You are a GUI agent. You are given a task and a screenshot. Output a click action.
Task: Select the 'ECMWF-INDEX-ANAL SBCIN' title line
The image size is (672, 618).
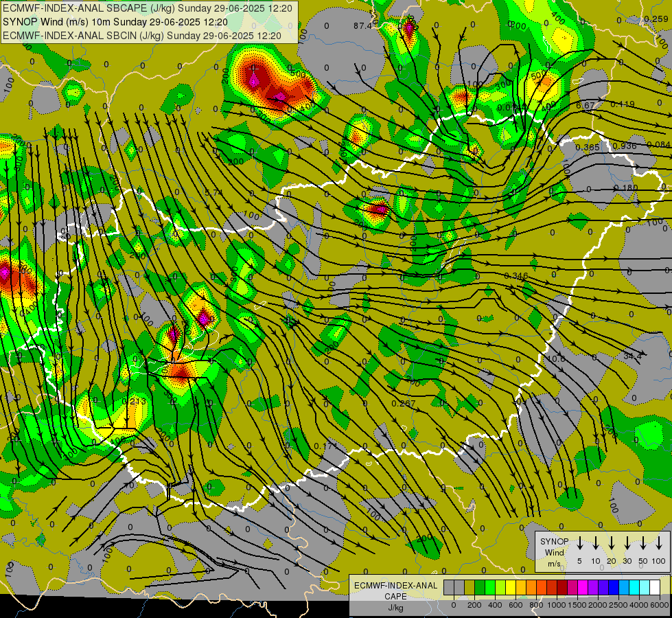[x=142, y=36]
